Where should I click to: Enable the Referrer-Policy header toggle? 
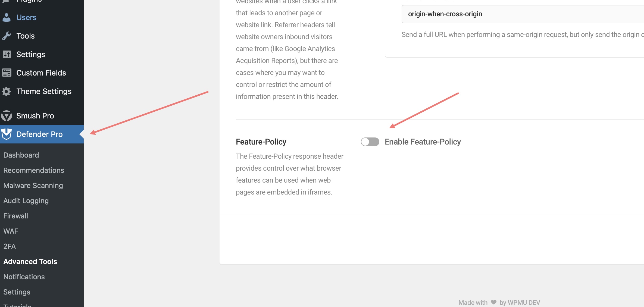(369, 142)
